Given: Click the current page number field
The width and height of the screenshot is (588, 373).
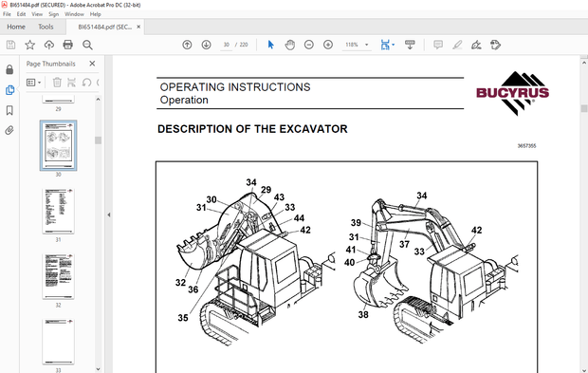Looking at the screenshot, I should (x=226, y=45).
